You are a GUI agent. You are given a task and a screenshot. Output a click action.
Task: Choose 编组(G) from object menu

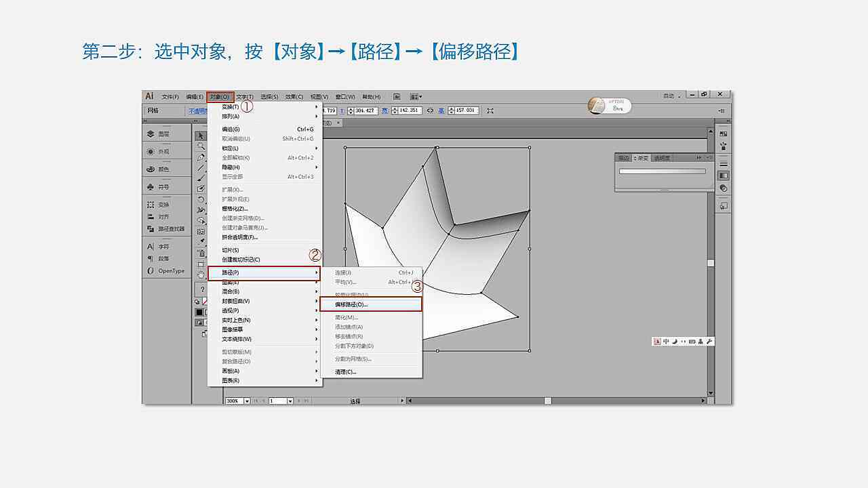[264, 129]
